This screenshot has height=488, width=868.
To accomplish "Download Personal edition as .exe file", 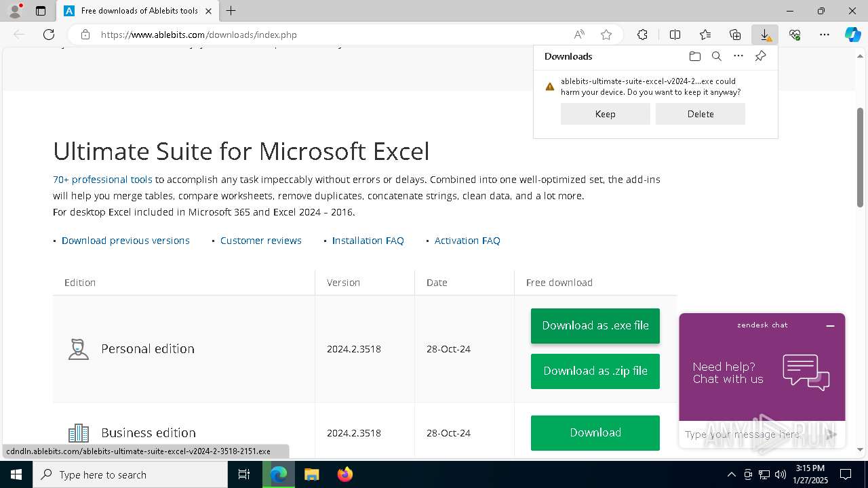I will pos(595,325).
